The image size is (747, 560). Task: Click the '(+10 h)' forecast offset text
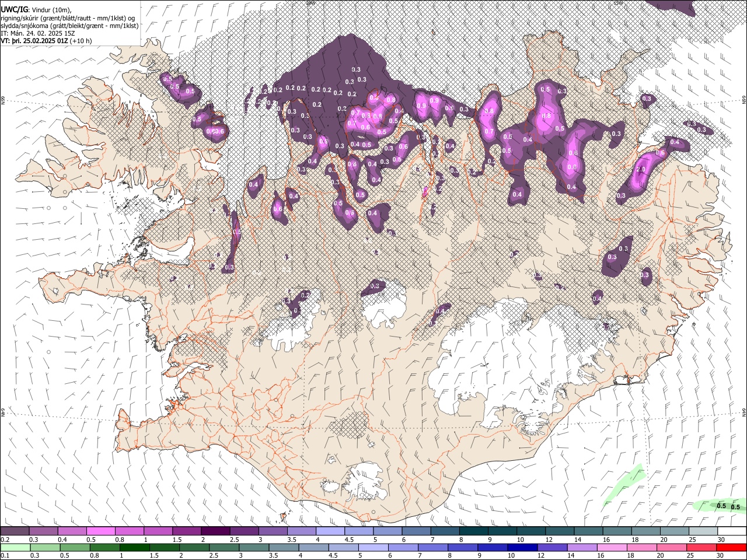tap(81, 41)
